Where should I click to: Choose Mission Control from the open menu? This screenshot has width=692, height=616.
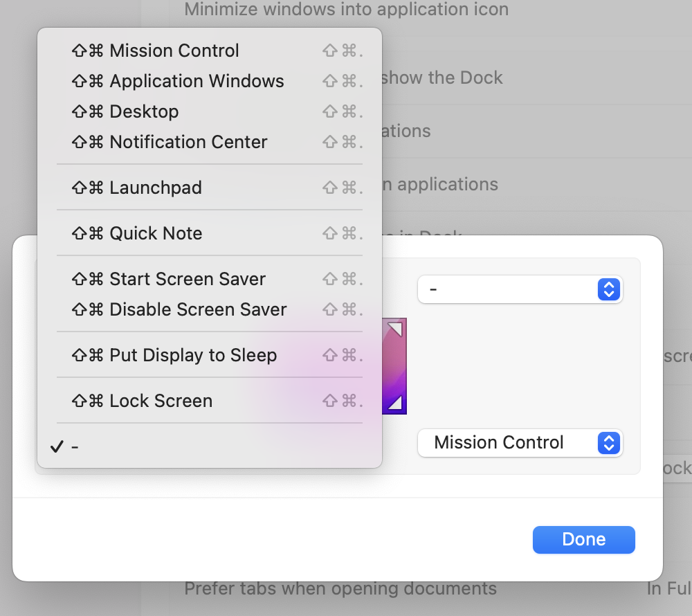click(174, 51)
